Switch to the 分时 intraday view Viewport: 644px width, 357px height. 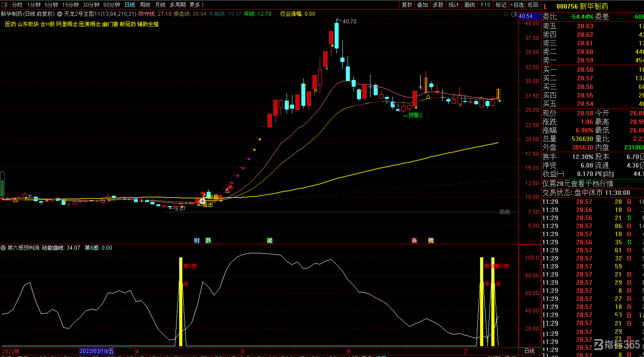click(x=17, y=5)
